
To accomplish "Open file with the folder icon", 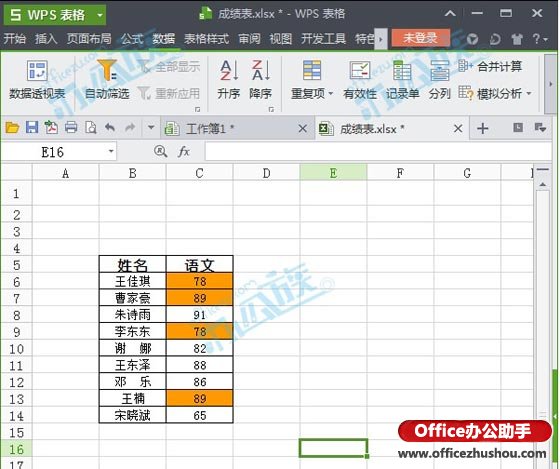I will (12, 128).
